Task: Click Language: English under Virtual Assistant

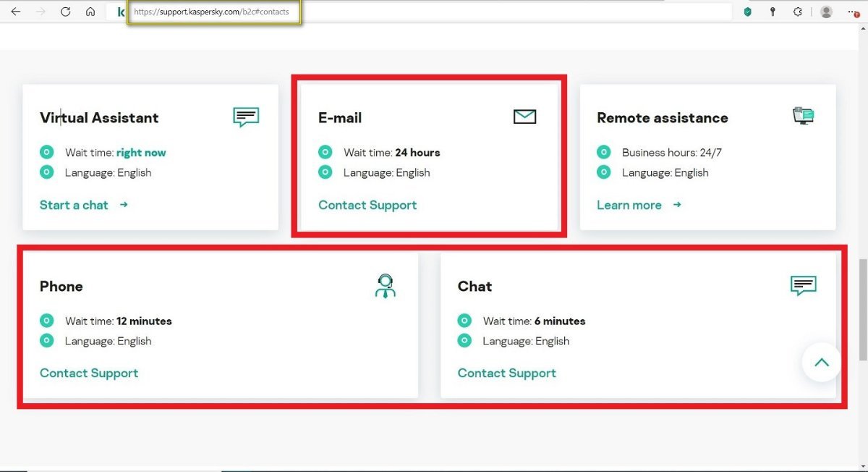Action: pos(109,172)
